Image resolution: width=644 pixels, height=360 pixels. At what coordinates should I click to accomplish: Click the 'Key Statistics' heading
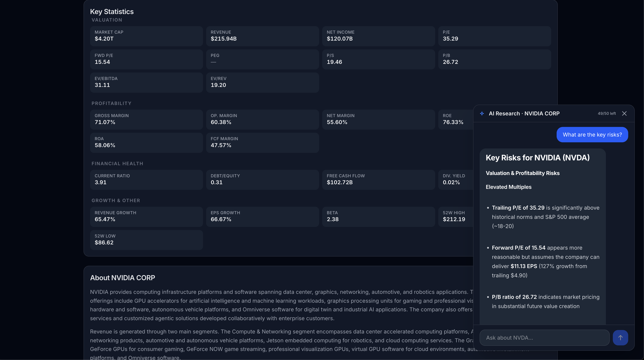112,12
